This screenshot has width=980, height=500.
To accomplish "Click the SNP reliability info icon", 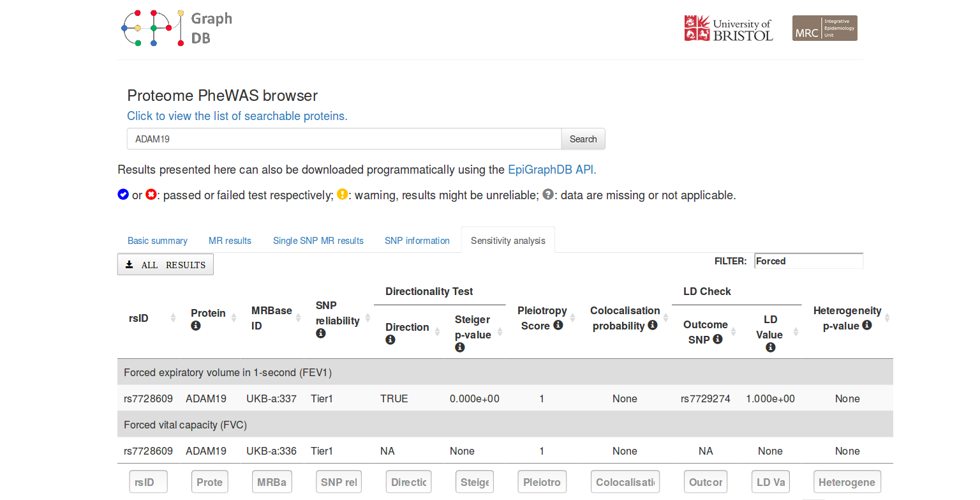I will coord(321,333).
